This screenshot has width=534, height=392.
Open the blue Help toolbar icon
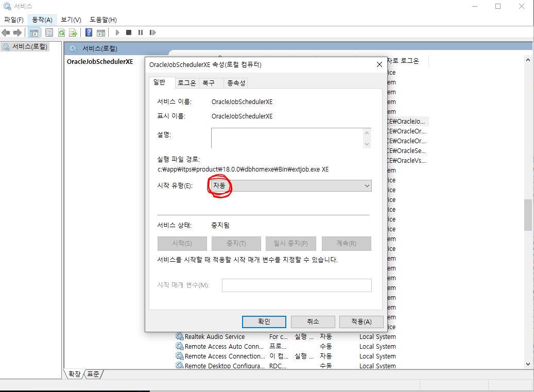[89, 32]
